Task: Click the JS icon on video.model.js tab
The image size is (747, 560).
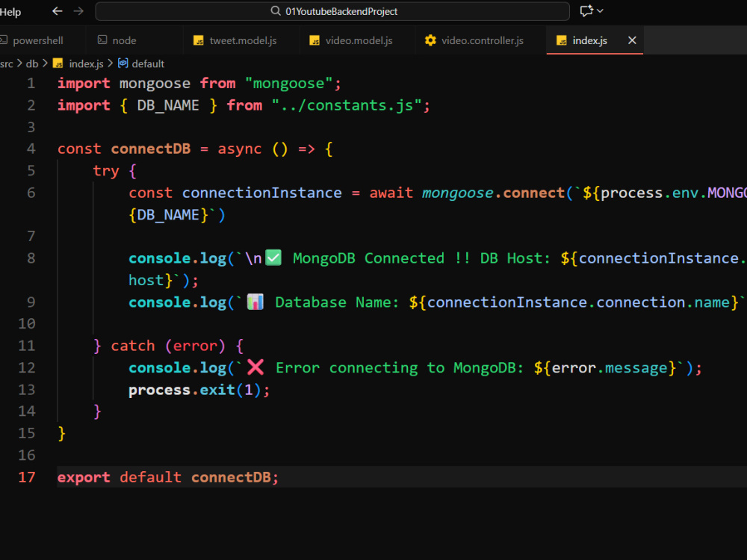Action: 314,40
